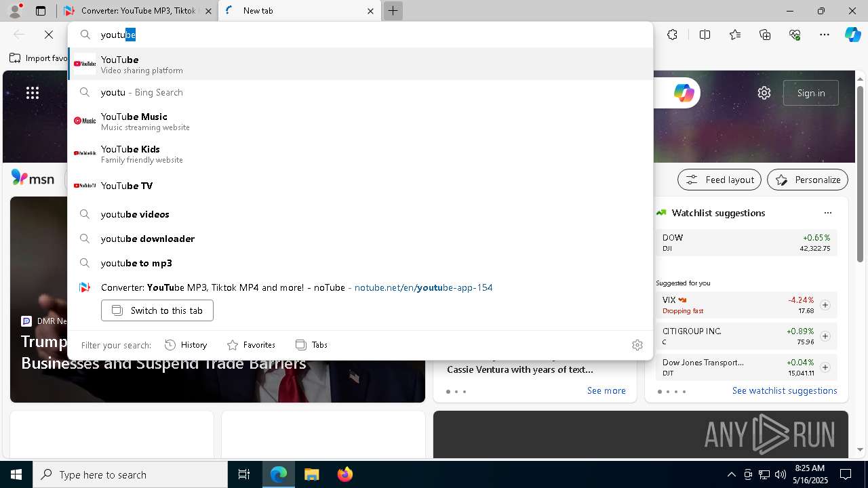Open a new tab with plus button
The height and width of the screenshot is (488, 868).
[393, 11]
